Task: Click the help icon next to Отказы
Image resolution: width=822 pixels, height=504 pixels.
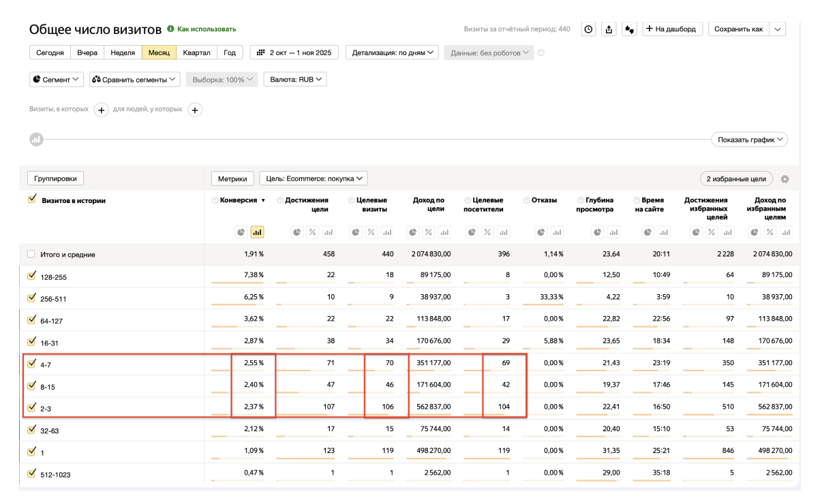Action: (527, 200)
